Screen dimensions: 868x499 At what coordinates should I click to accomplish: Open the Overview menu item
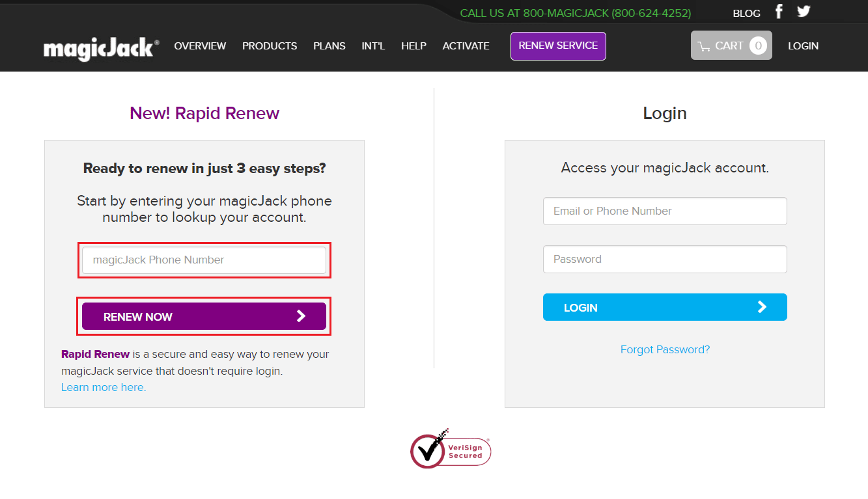pos(200,46)
